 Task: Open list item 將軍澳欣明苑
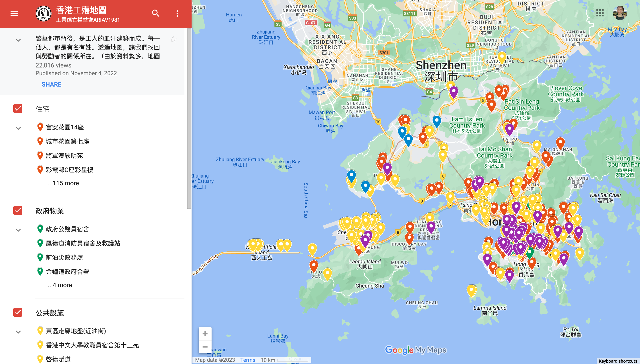coord(65,156)
